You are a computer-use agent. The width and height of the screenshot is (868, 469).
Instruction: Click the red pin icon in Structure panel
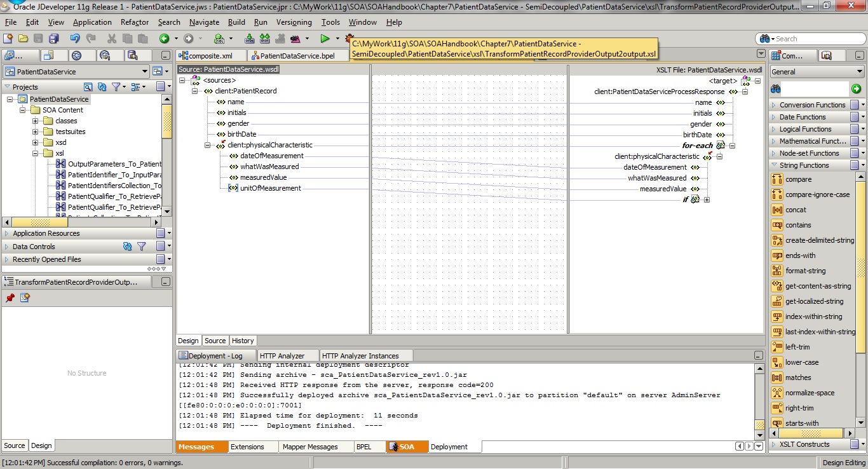[10, 297]
